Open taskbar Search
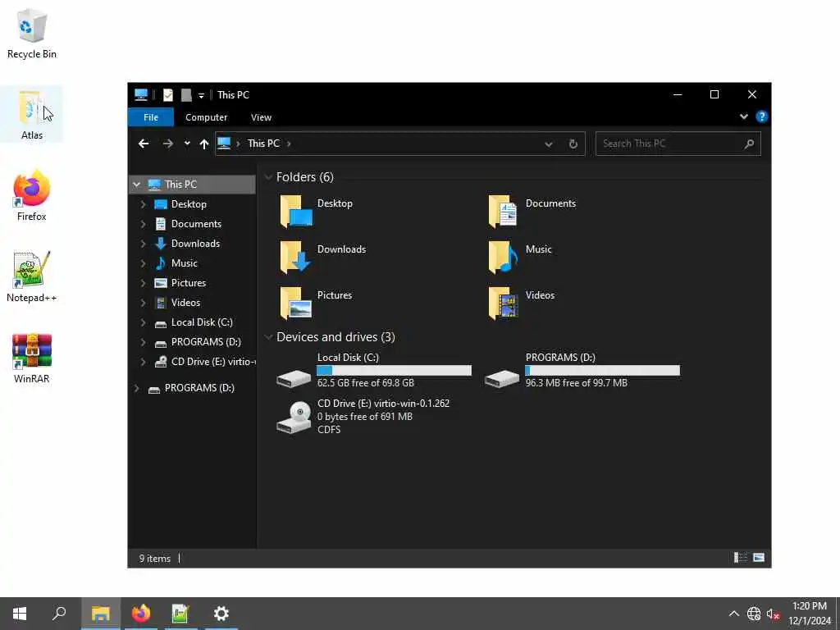The height and width of the screenshot is (630, 840). (x=59, y=614)
